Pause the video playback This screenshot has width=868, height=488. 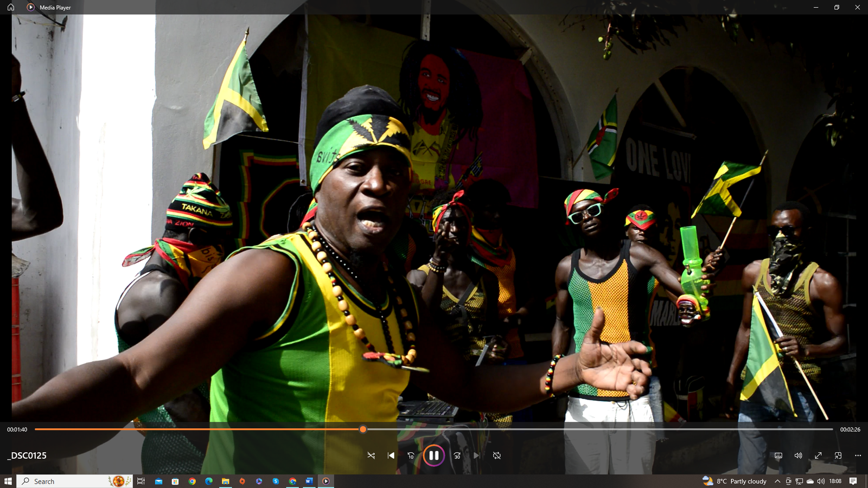(x=433, y=455)
